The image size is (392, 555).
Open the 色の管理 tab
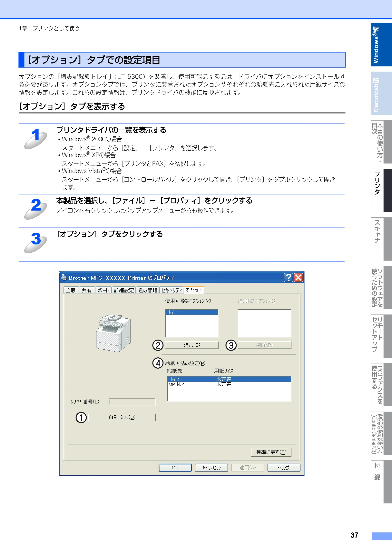point(147,290)
